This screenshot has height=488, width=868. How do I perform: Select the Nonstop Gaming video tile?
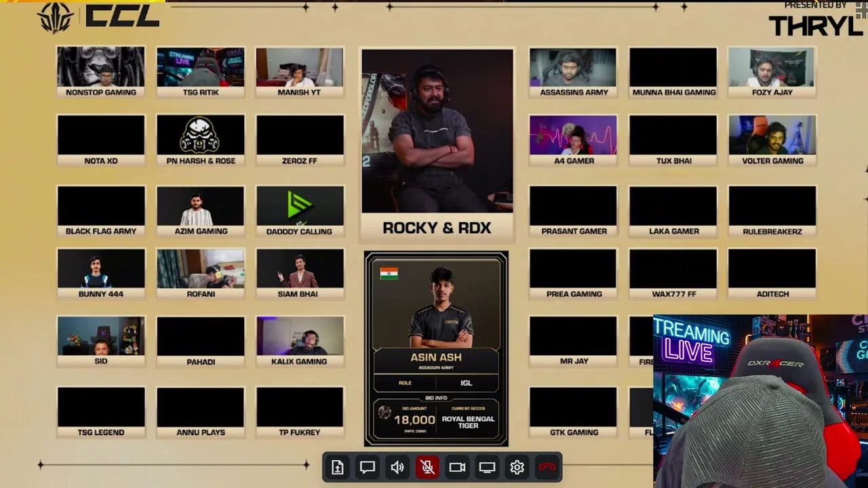tap(101, 72)
